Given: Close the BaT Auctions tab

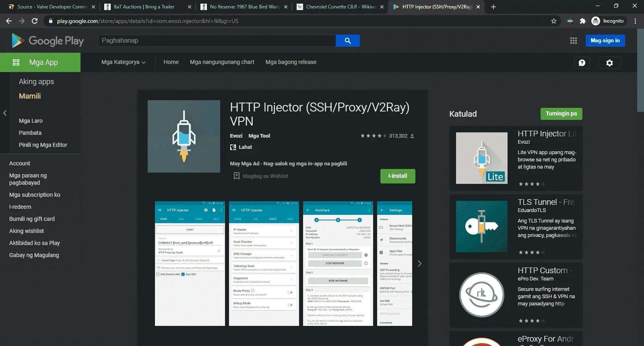Looking at the screenshot, I should point(190,7).
